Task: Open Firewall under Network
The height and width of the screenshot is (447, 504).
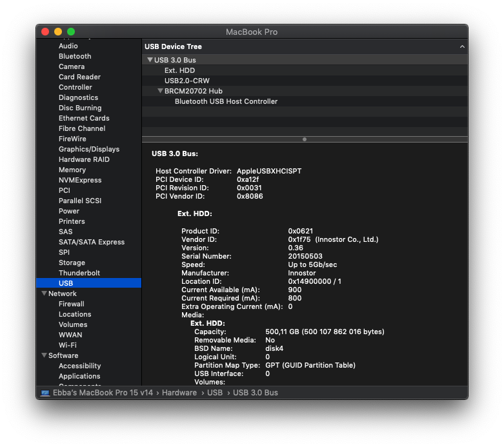Action: 72,304
